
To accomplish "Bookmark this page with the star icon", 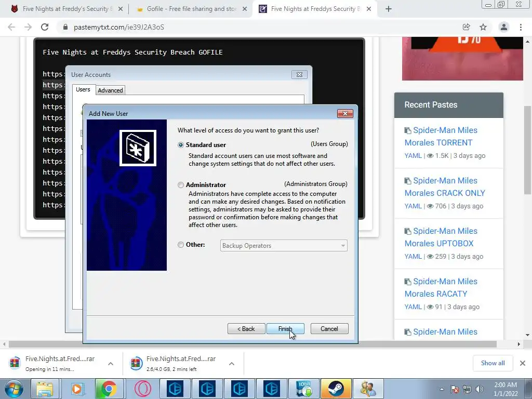I will tap(483, 27).
